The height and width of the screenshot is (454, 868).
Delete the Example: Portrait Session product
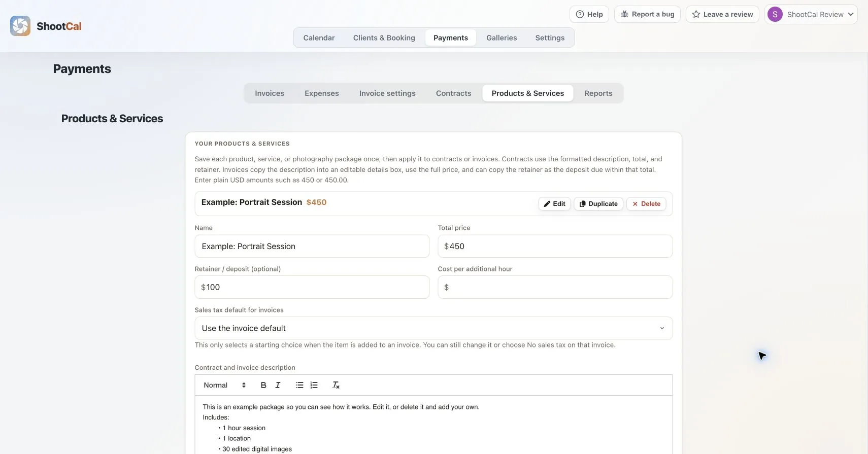coord(646,204)
